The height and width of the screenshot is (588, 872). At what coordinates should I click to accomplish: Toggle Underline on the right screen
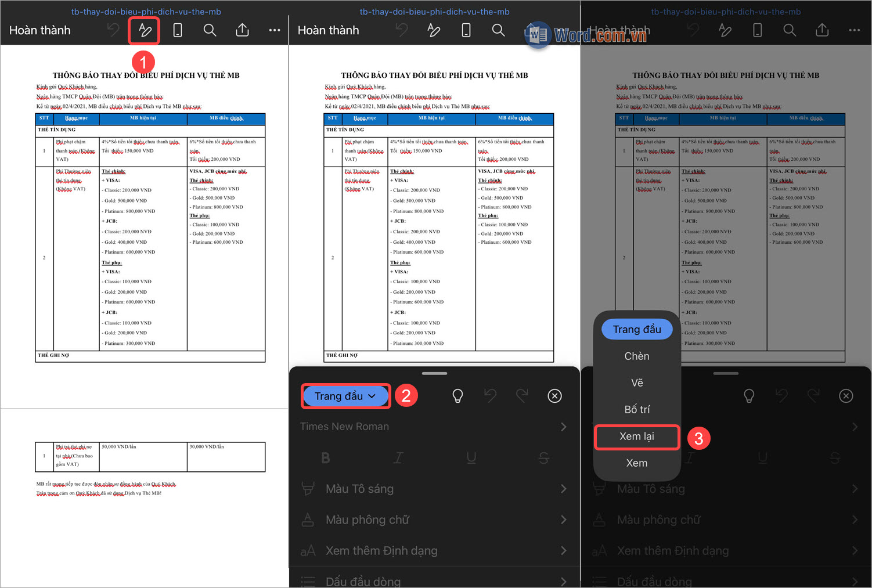(762, 458)
